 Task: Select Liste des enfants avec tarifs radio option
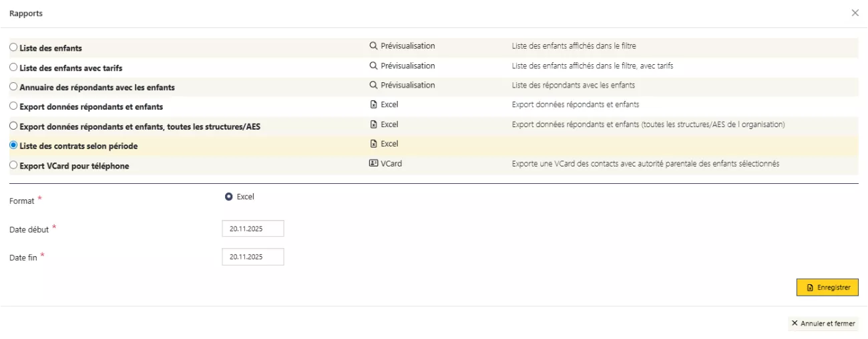pyautogui.click(x=13, y=68)
